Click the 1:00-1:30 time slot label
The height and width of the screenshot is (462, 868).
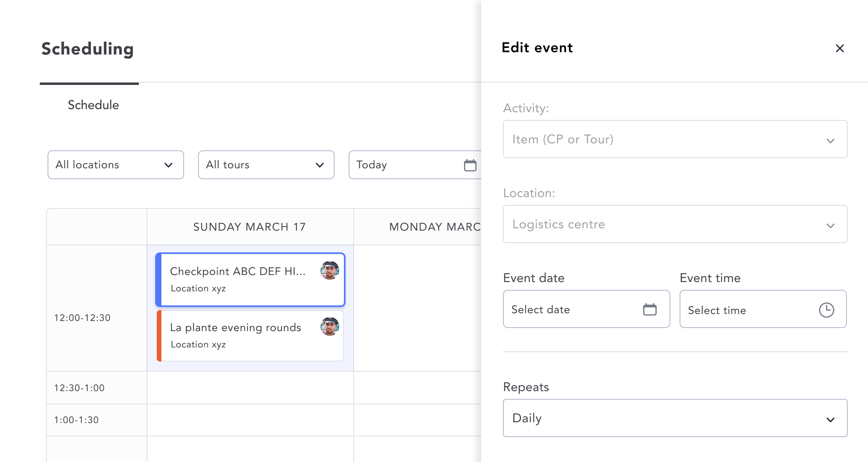(x=76, y=420)
